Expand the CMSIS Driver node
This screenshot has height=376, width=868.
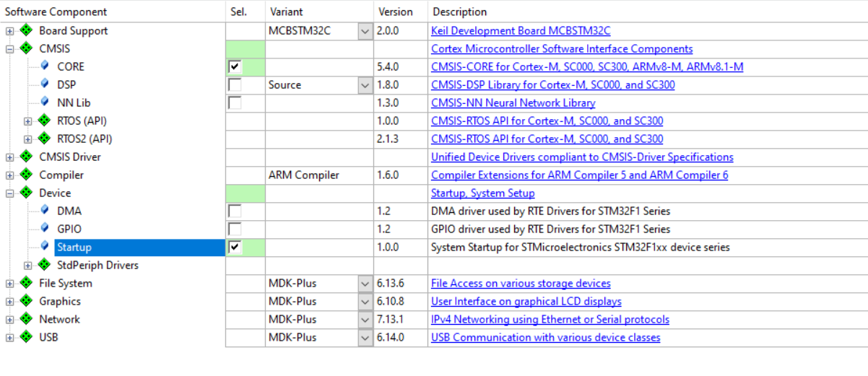tap(10, 157)
